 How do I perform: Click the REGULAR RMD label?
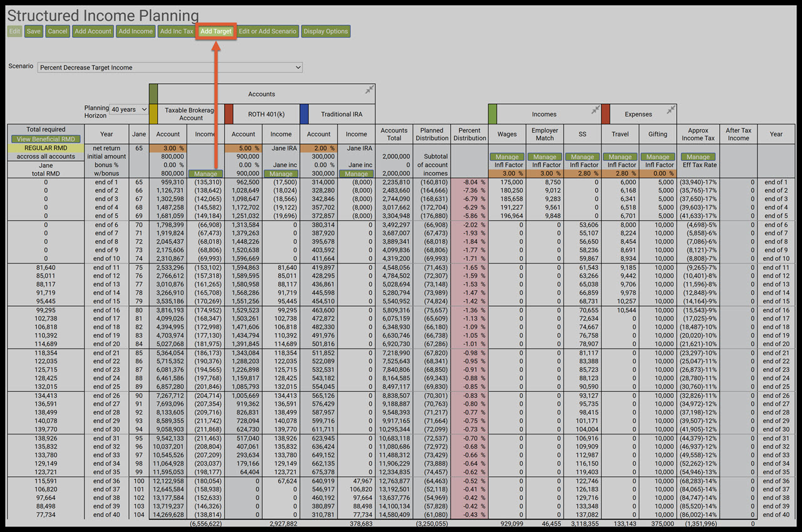[46, 148]
